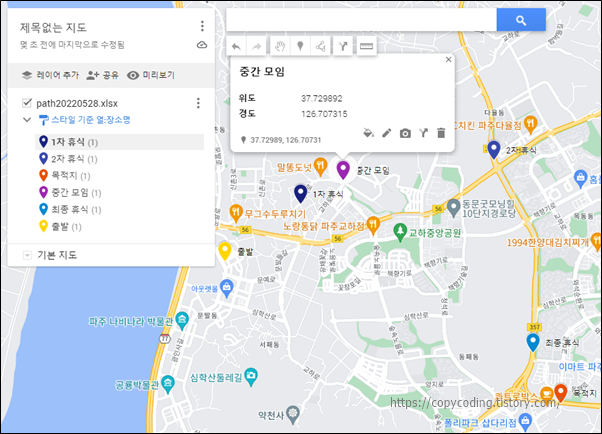The width and height of the screenshot is (602, 434).
Task: Click 말똥도넛 restaurant pin
Action: point(320,166)
